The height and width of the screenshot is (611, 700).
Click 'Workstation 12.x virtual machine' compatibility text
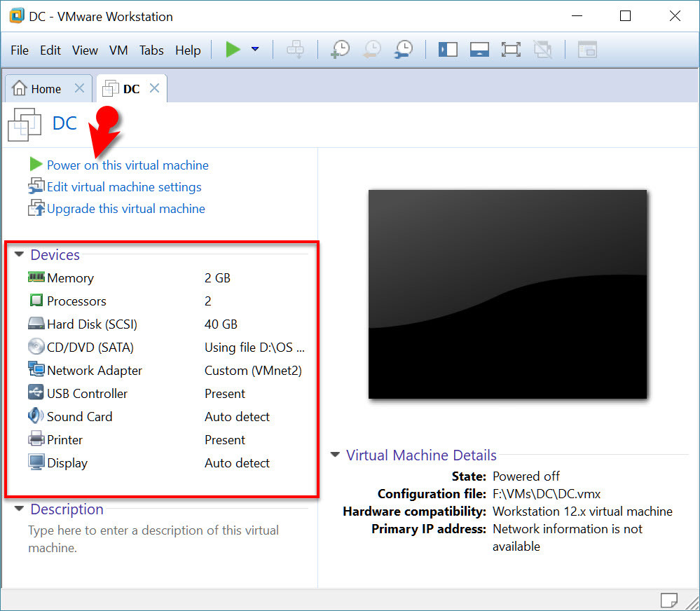coord(582,512)
